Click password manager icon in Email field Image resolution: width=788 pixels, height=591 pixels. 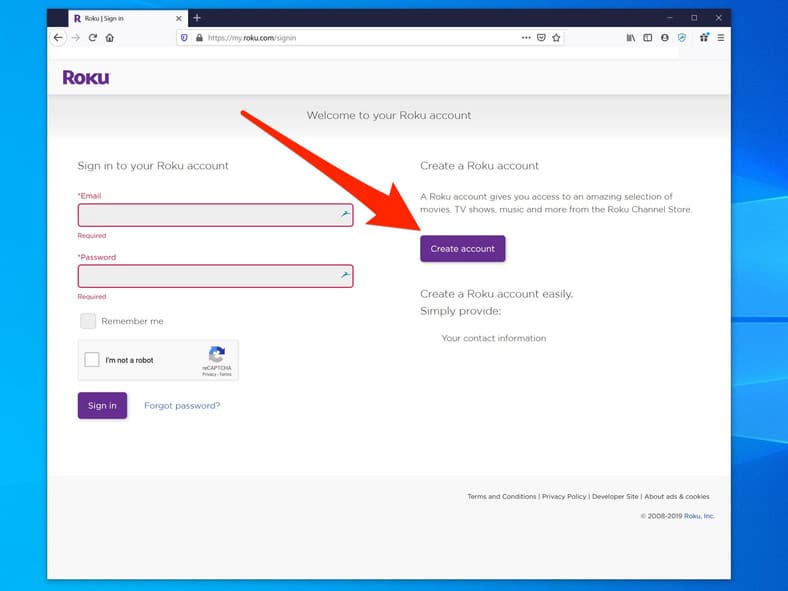click(x=345, y=214)
